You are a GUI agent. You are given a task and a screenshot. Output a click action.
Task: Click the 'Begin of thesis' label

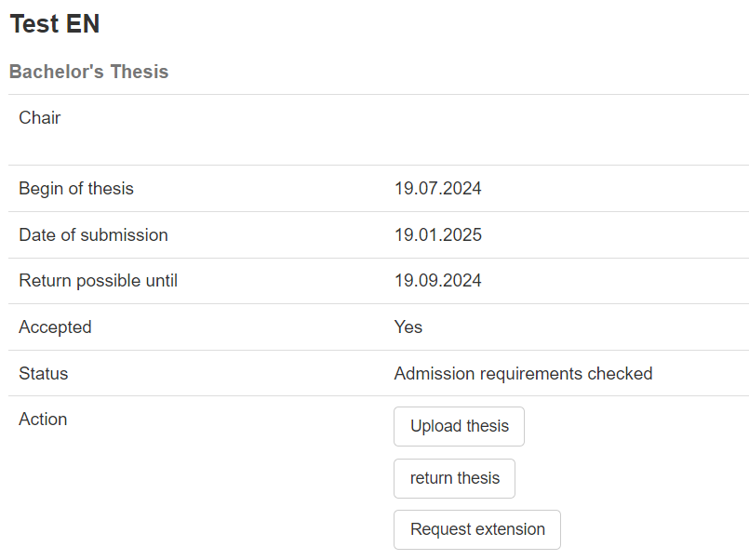click(76, 189)
